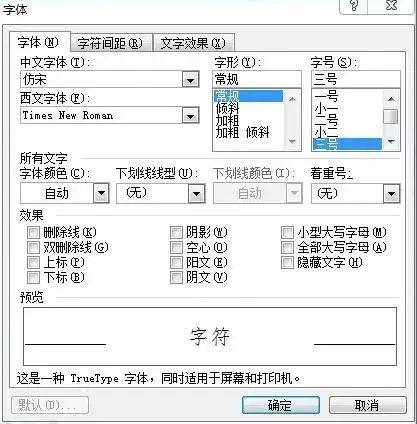
Task: Open the 下划线线型 underline style dropdown
Action: coord(196,193)
